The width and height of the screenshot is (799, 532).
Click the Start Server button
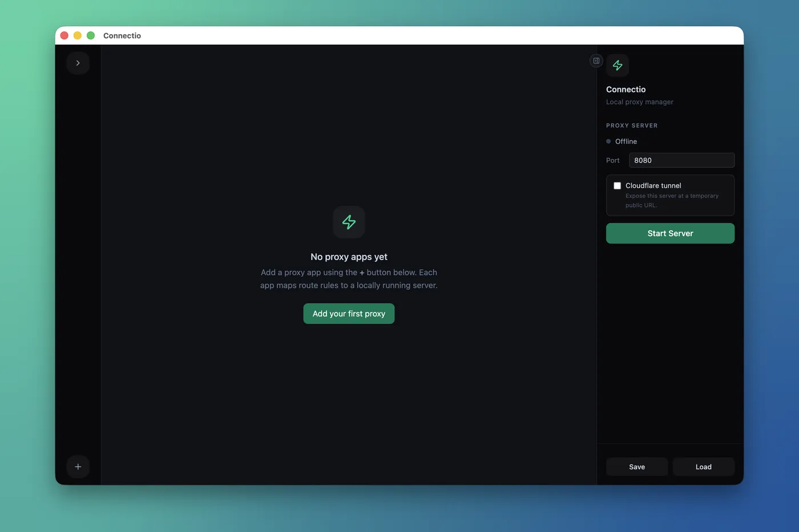pos(670,233)
